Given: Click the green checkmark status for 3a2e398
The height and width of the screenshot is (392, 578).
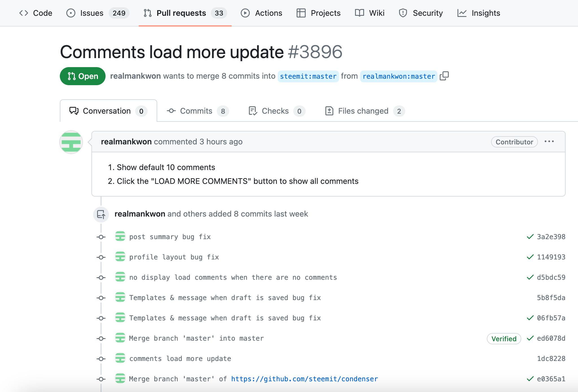Looking at the screenshot, I should [530, 237].
